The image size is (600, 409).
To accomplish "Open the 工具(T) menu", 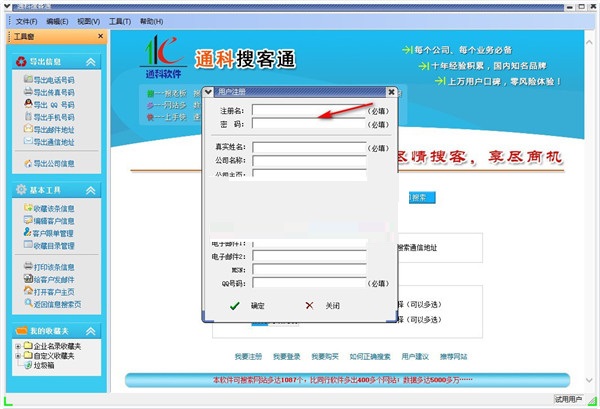I will click(120, 22).
